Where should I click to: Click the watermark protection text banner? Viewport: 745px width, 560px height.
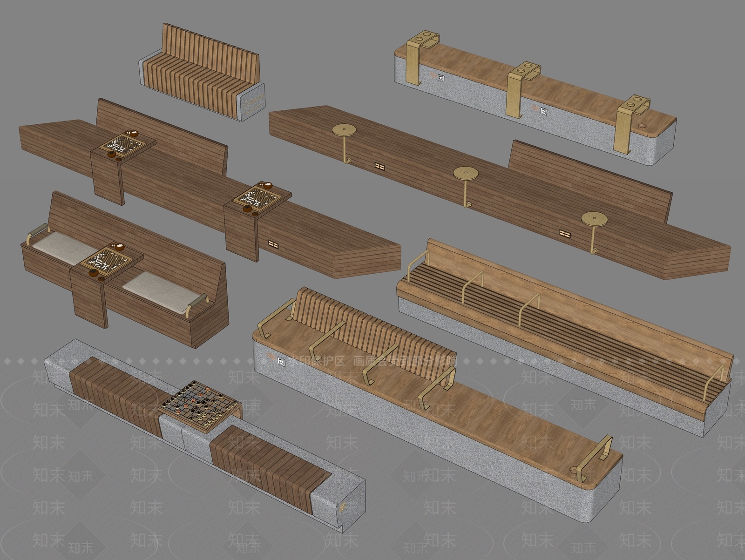pos(372,361)
